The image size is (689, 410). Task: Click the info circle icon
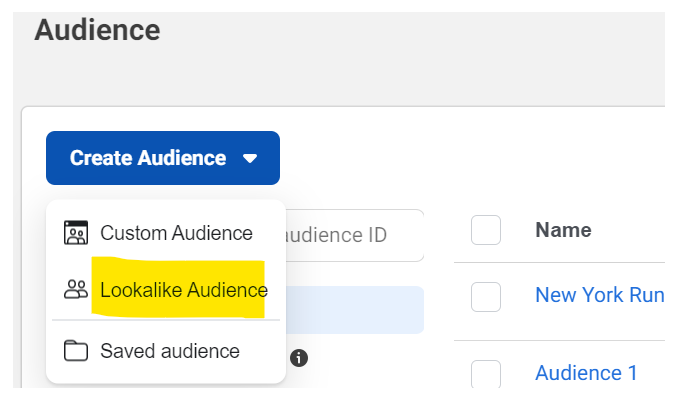coord(299,358)
